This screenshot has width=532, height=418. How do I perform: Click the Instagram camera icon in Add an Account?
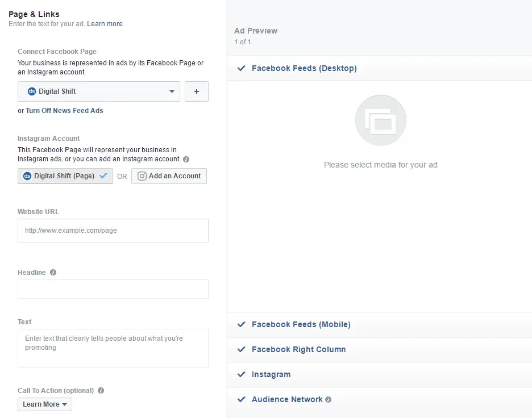[142, 176]
